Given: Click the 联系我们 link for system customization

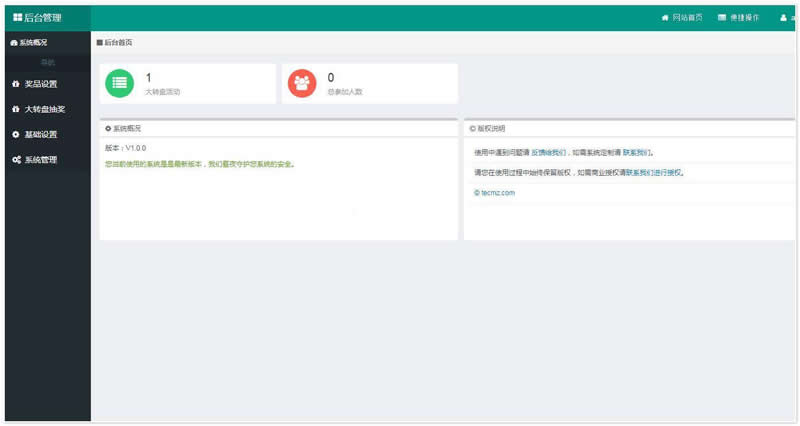Looking at the screenshot, I should point(636,153).
